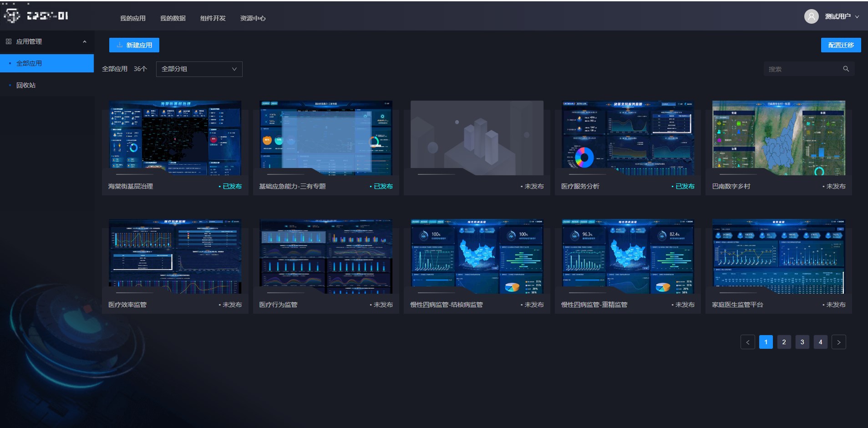
Task: Open the 全部分组 group dropdown
Action: click(x=199, y=69)
